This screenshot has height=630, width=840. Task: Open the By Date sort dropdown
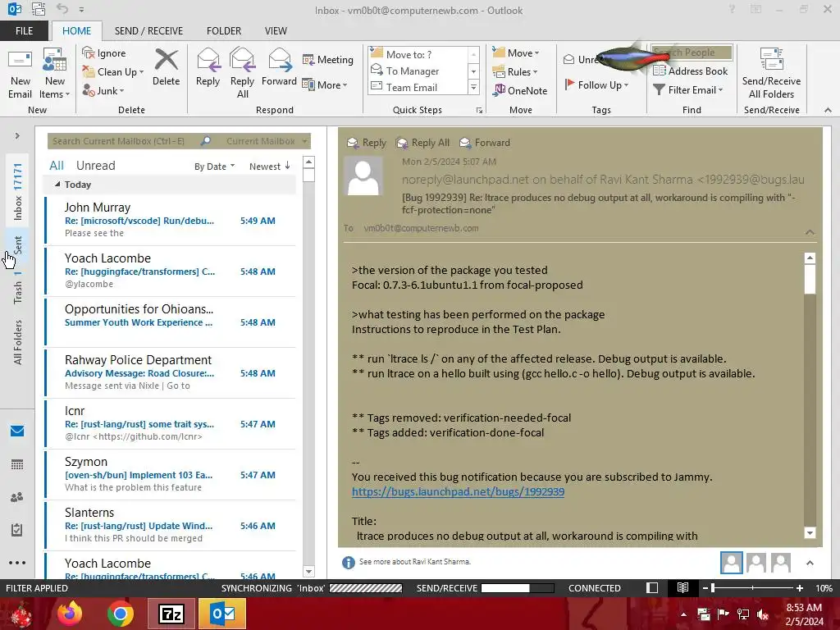[214, 167]
